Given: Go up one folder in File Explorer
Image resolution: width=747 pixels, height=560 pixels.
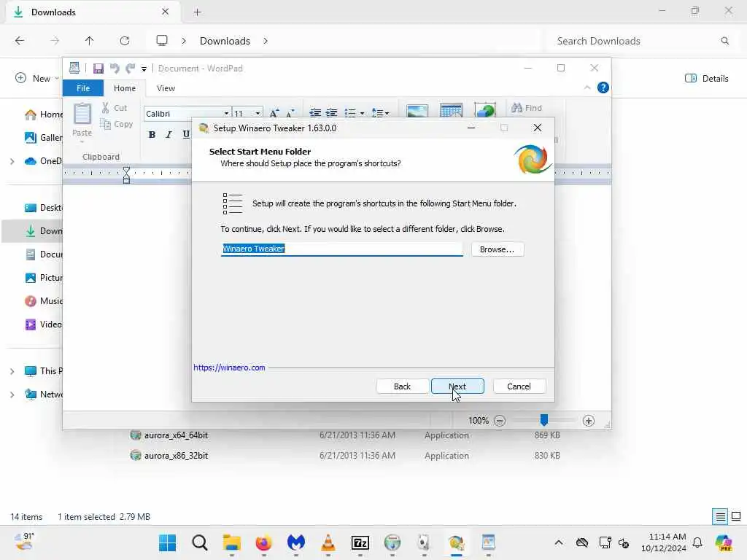Looking at the screenshot, I should tap(89, 41).
